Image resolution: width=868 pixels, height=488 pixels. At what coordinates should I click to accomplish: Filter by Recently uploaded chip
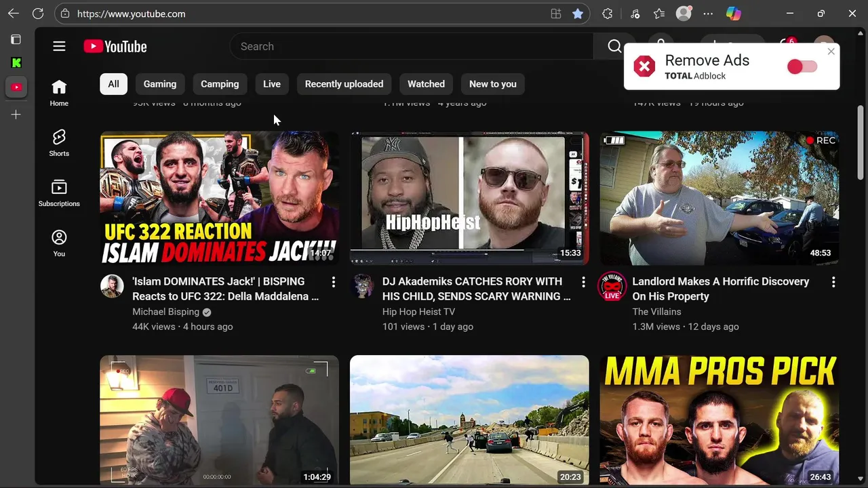tap(344, 84)
